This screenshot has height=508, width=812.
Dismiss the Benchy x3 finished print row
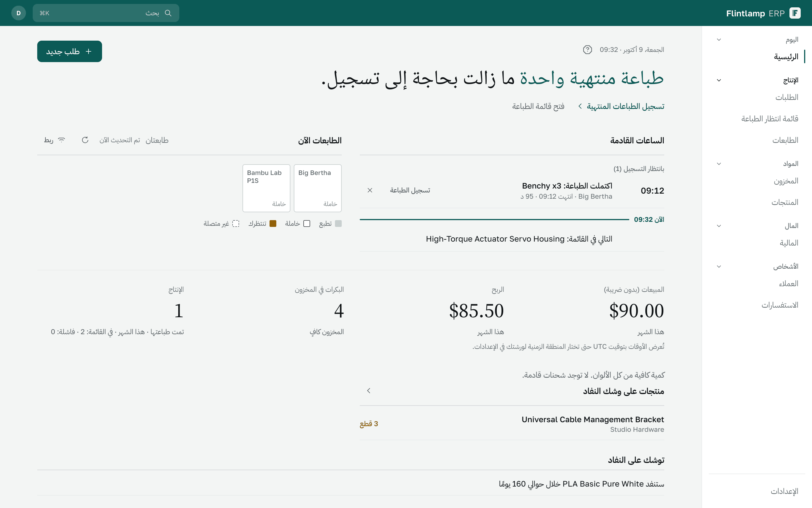pos(370,190)
